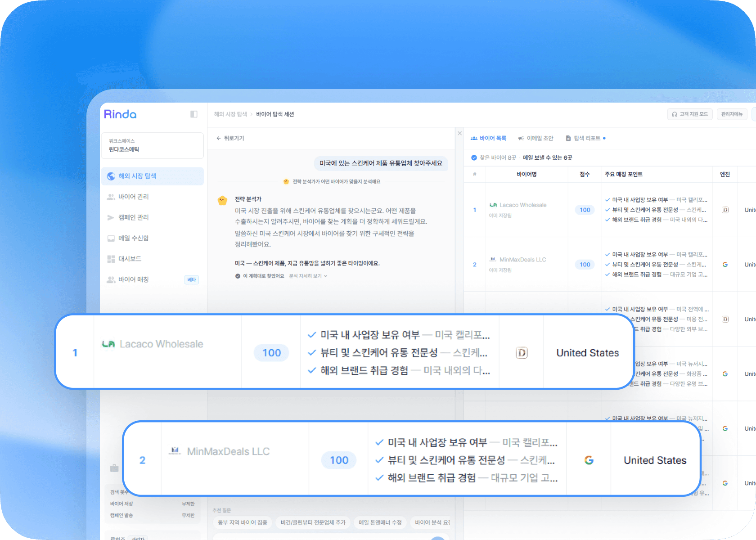Expand 분석 자세히 보기 details
756x540 pixels.
click(x=308, y=276)
